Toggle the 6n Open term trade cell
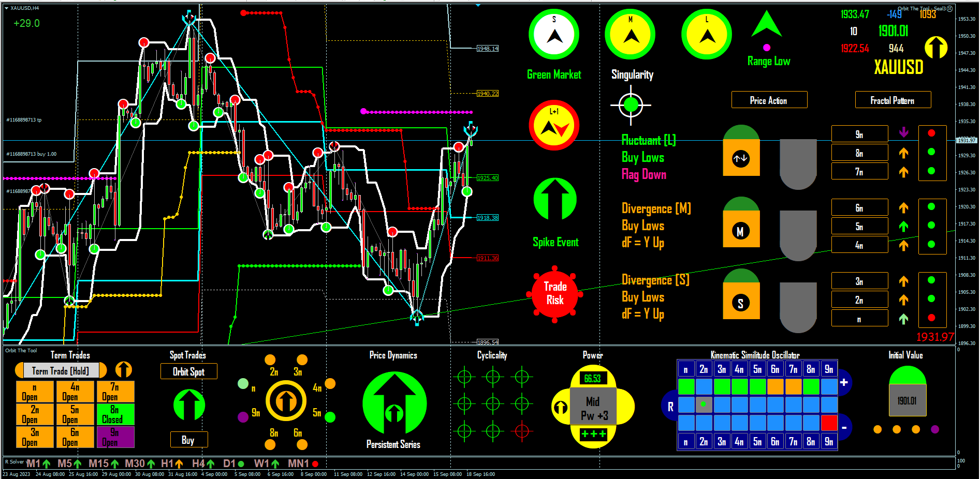This screenshot has width=980, height=479. pyautogui.click(x=75, y=437)
